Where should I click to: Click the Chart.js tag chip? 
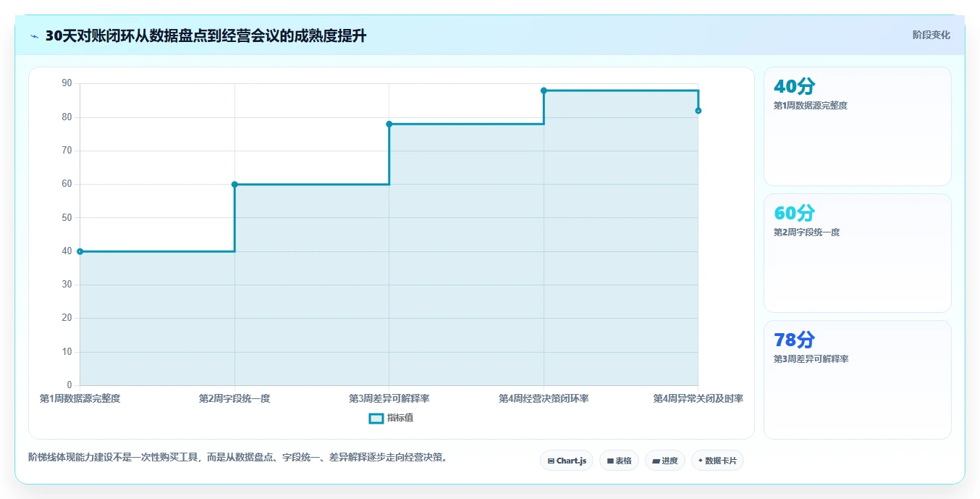click(567, 461)
